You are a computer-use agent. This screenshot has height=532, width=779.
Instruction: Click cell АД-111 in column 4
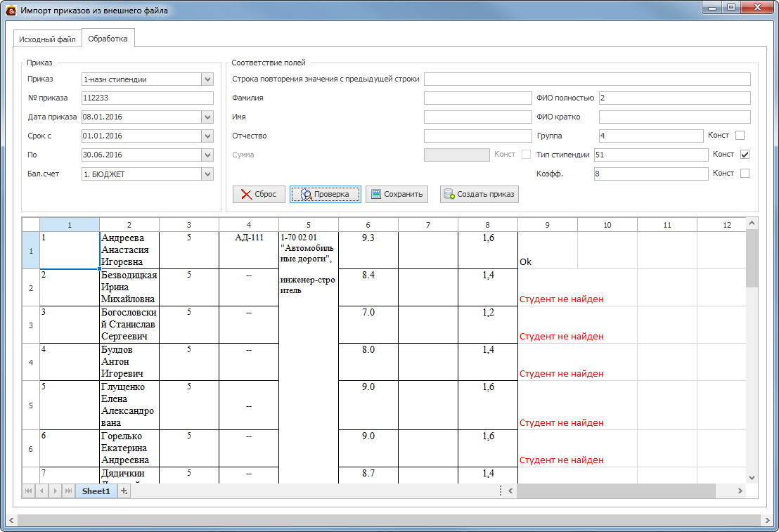(249, 250)
